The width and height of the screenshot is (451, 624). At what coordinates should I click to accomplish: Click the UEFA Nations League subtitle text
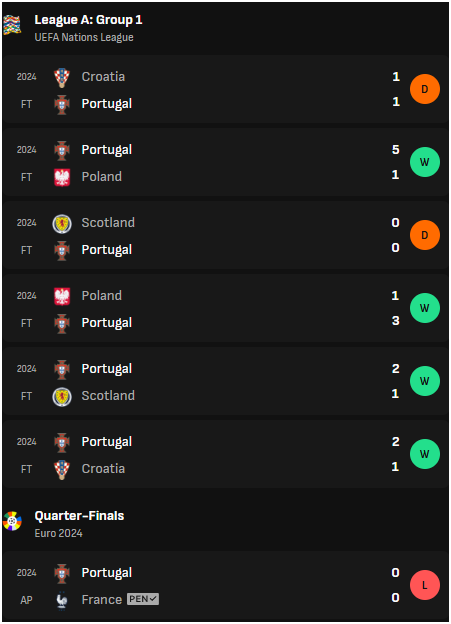(84, 37)
